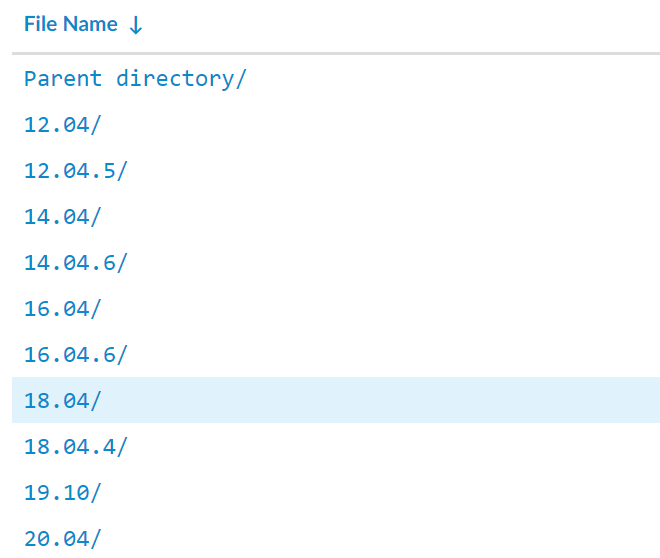
Task: Open the 12.04/ directory
Action: tap(63, 125)
